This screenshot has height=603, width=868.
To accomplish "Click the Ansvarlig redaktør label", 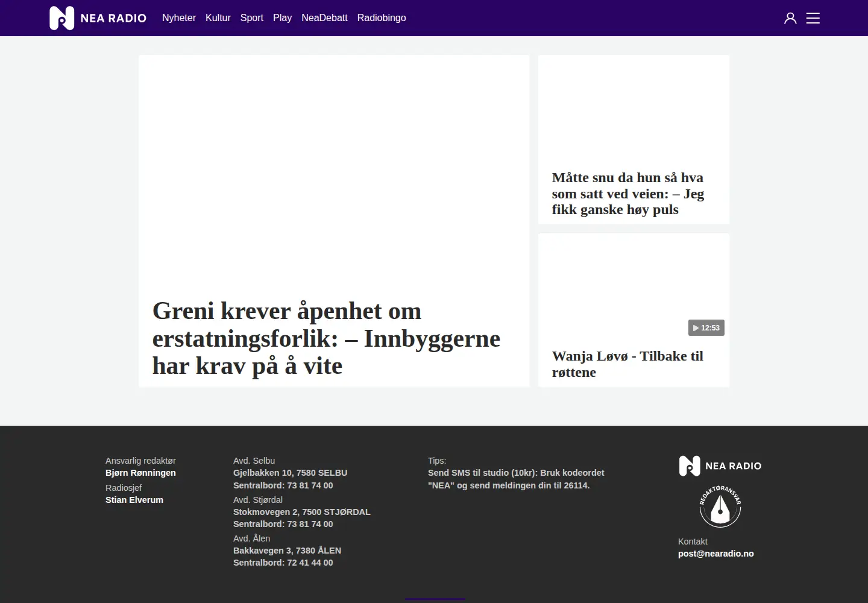I will tap(140, 461).
